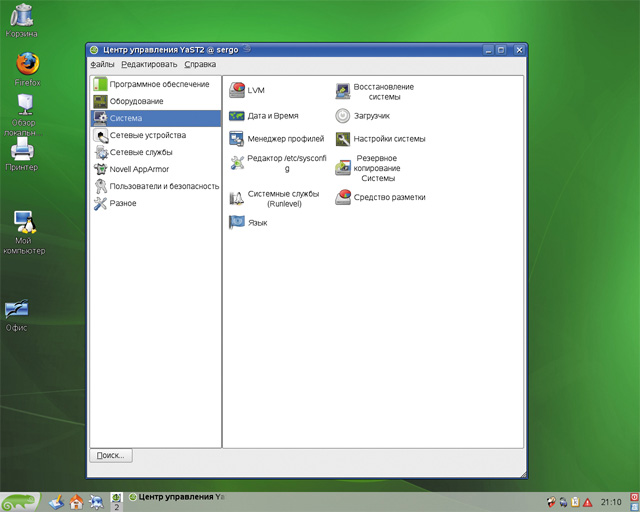Click the 21:10 panel clock
This screenshot has width=640, height=512.
[611, 502]
